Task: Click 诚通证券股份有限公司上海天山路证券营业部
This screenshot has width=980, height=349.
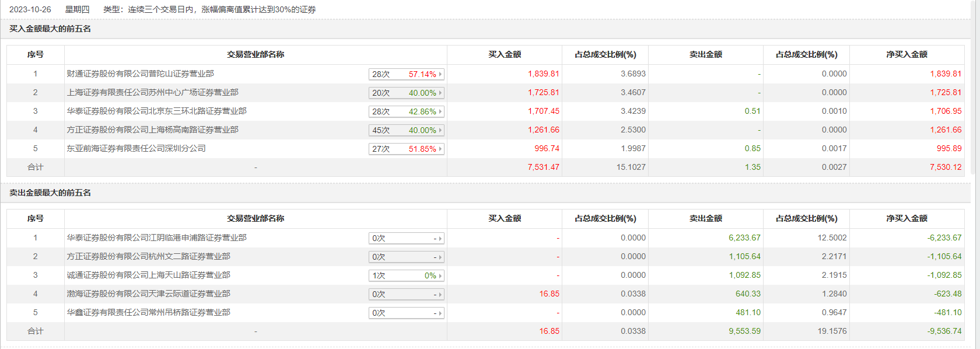Action: (148, 275)
